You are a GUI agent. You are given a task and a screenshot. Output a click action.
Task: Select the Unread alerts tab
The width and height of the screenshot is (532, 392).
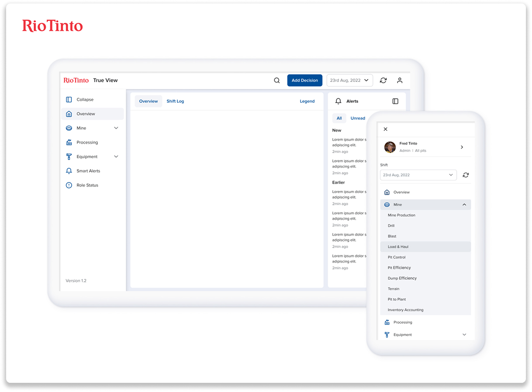pyautogui.click(x=358, y=118)
